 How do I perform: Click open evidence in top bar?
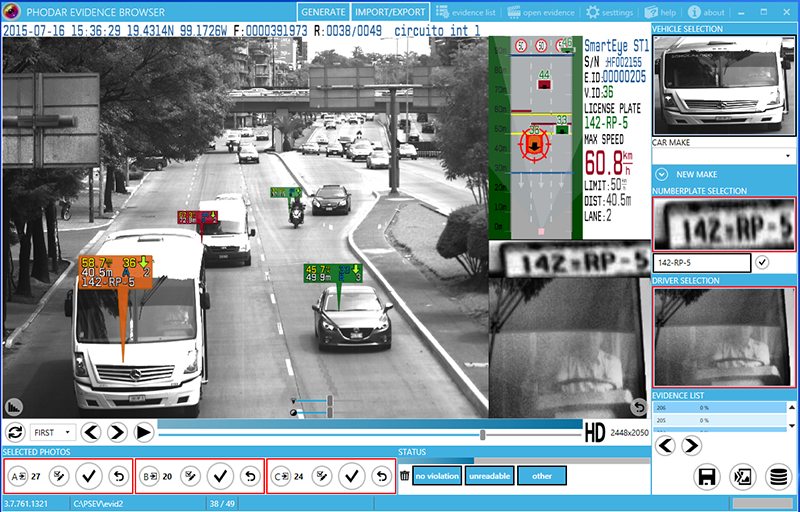click(541, 12)
